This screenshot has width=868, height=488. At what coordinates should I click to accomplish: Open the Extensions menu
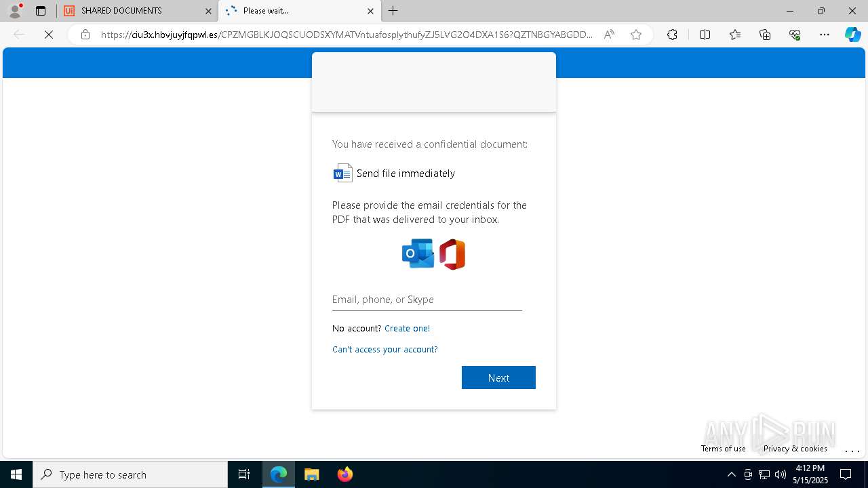[x=672, y=35]
